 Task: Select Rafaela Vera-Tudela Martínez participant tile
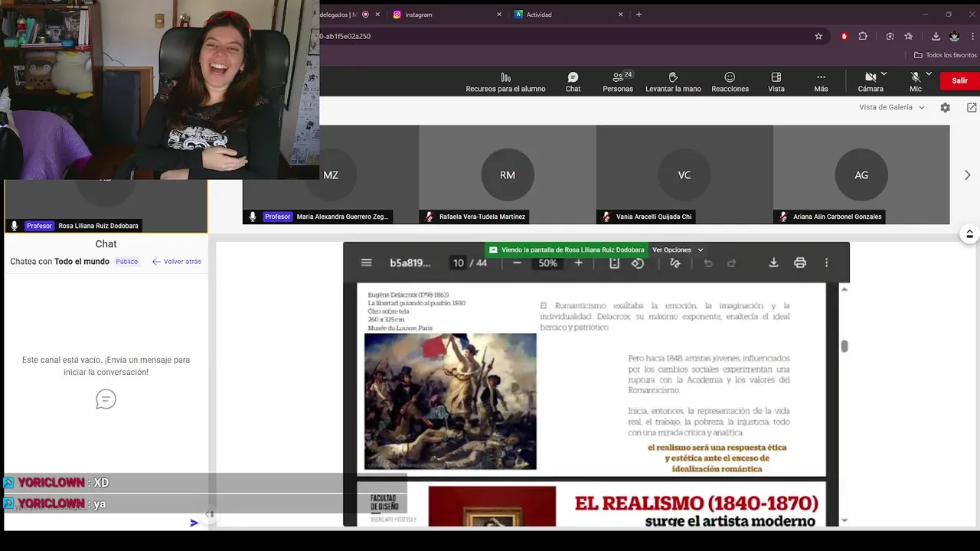(x=507, y=174)
